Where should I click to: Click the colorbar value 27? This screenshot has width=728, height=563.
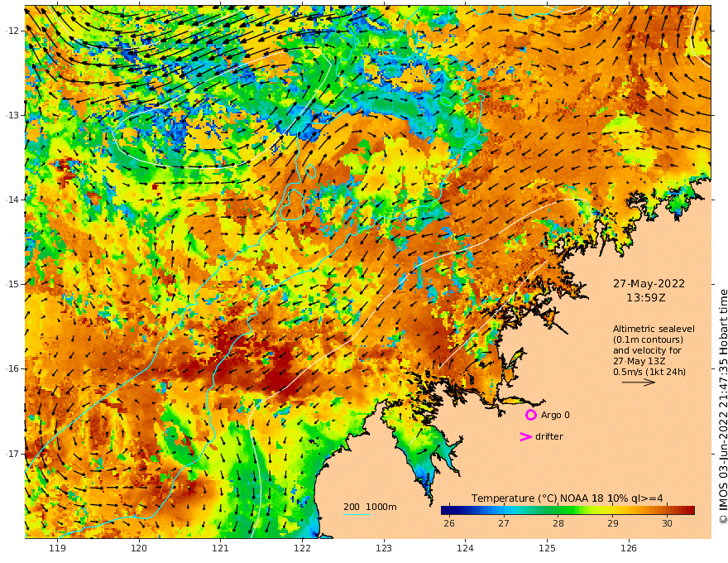(504, 523)
